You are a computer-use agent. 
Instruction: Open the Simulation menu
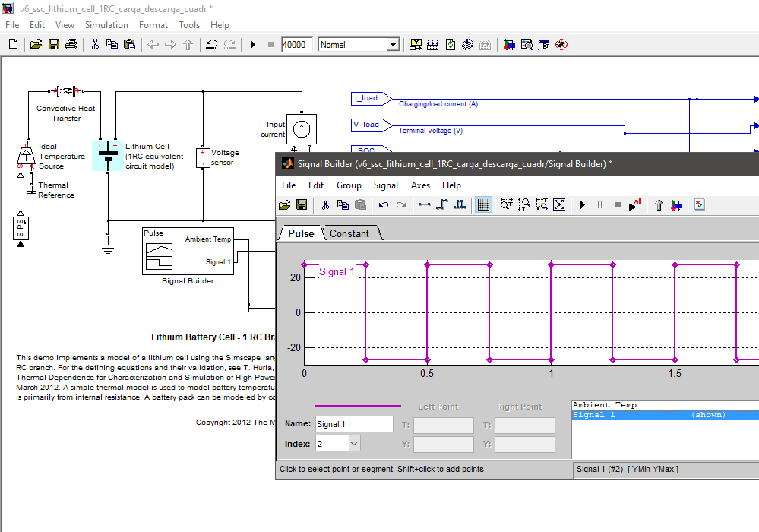[106, 24]
